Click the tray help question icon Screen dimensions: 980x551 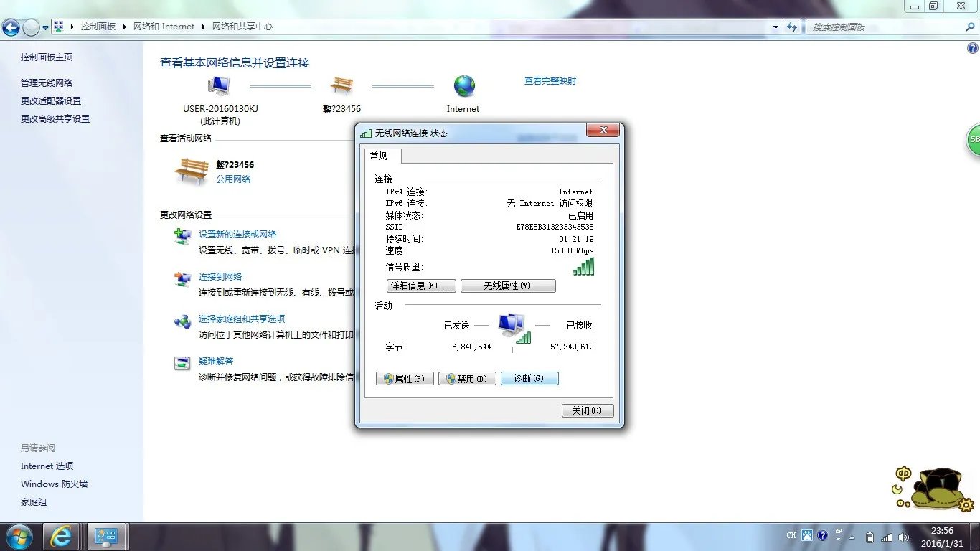(822, 536)
